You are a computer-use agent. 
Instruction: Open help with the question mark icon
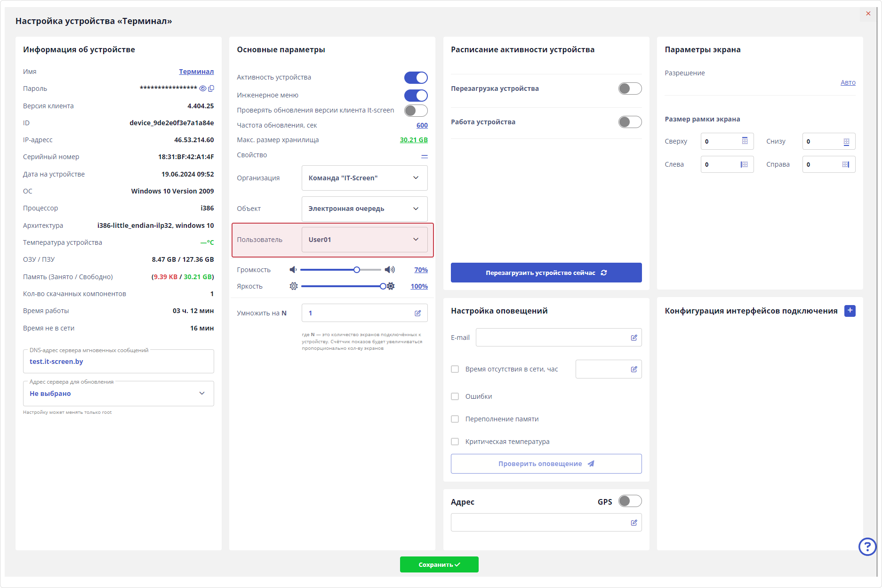tap(867, 547)
